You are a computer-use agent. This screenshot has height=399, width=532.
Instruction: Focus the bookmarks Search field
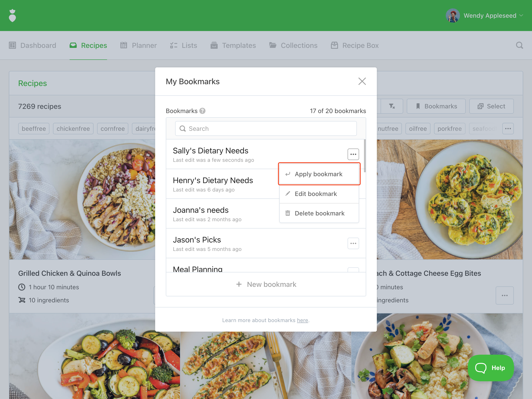(266, 129)
